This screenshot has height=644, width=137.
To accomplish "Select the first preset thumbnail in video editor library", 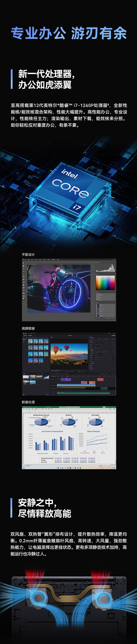I will point(30,341).
